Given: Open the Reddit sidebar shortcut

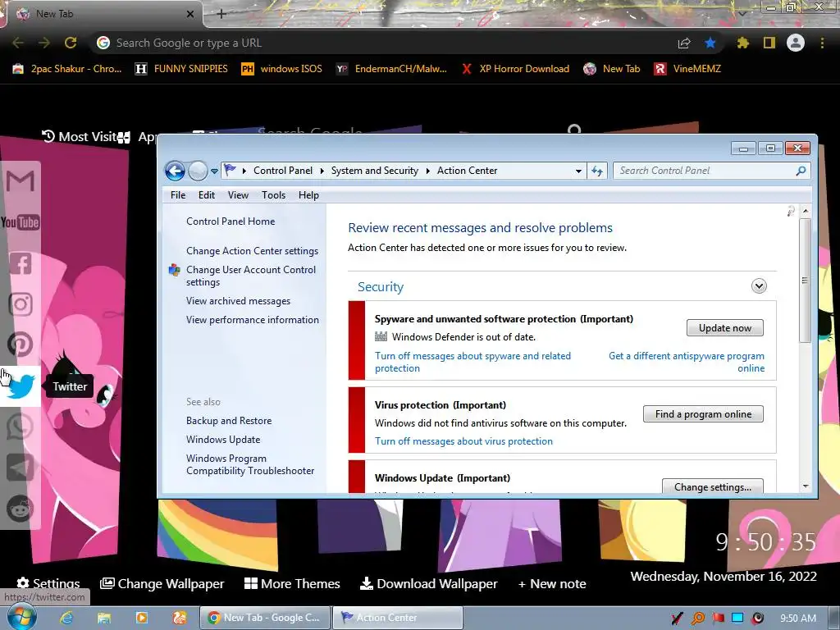Looking at the screenshot, I should [x=21, y=509].
